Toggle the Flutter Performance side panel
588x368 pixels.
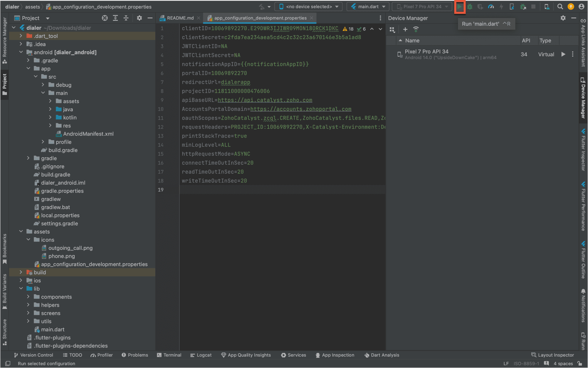click(x=583, y=206)
